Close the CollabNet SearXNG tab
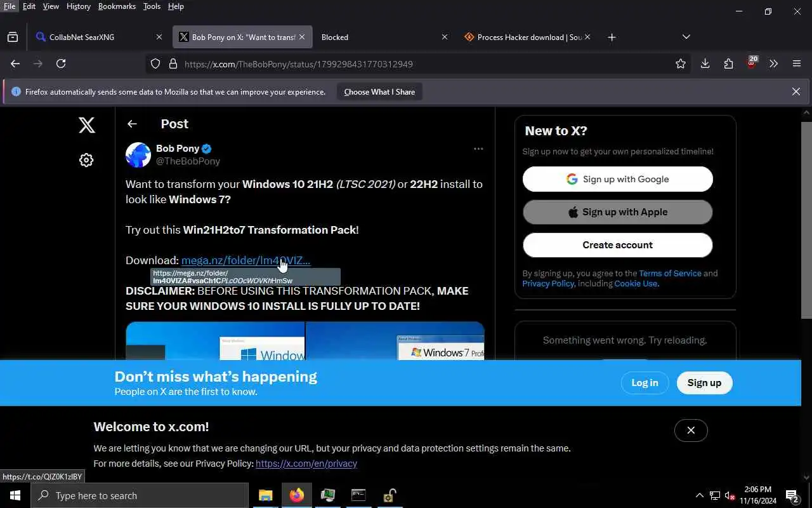This screenshot has width=812, height=508. pyautogui.click(x=159, y=37)
